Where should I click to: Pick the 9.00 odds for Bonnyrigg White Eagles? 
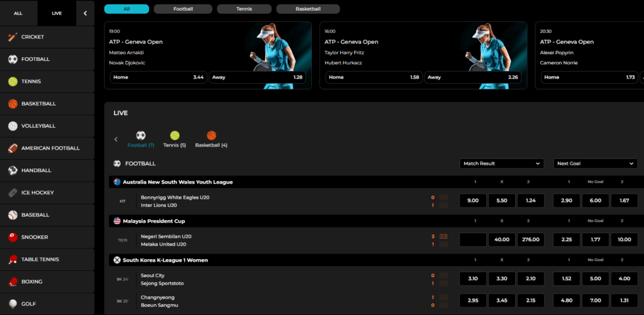[473, 201]
